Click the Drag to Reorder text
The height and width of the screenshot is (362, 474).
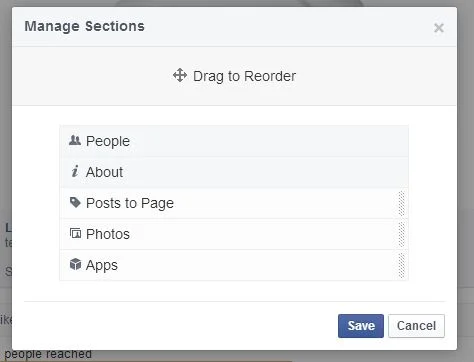click(x=244, y=76)
